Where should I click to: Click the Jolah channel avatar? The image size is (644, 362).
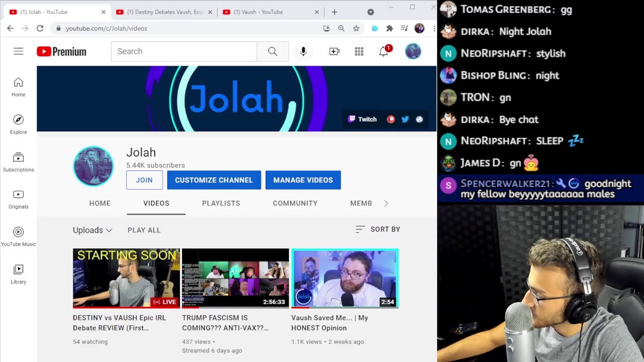[x=94, y=166]
